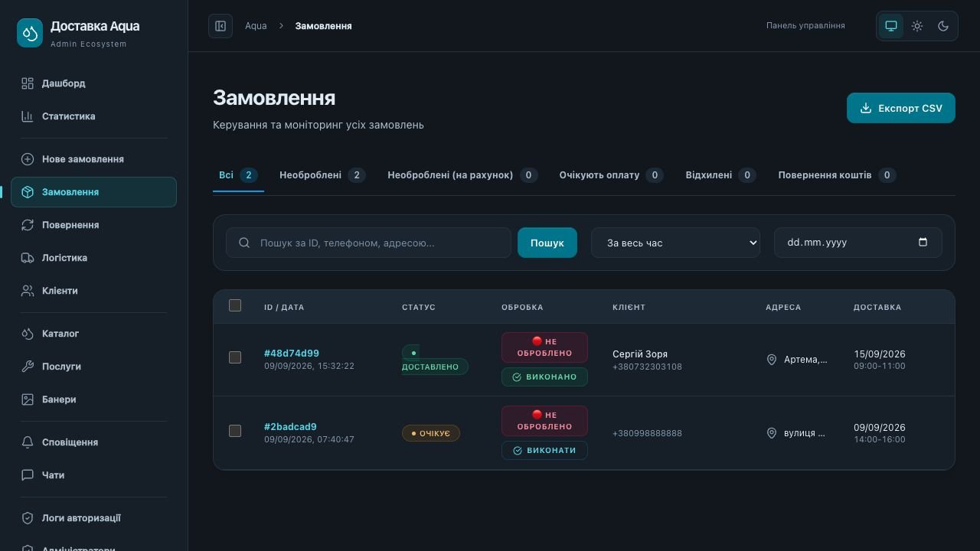
Task: Click the Aqua breadcrumb link
Action: point(256,26)
